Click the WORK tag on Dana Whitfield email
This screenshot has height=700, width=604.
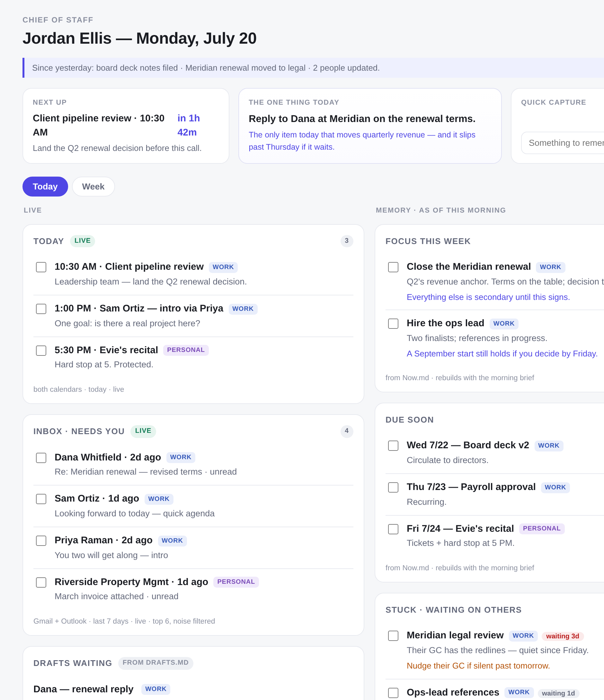pyautogui.click(x=181, y=458)
